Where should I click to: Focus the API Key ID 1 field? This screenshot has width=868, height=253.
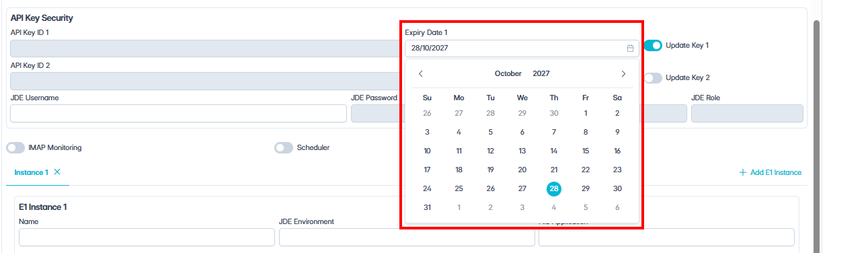pyautogui.click(x=205, y=48)
